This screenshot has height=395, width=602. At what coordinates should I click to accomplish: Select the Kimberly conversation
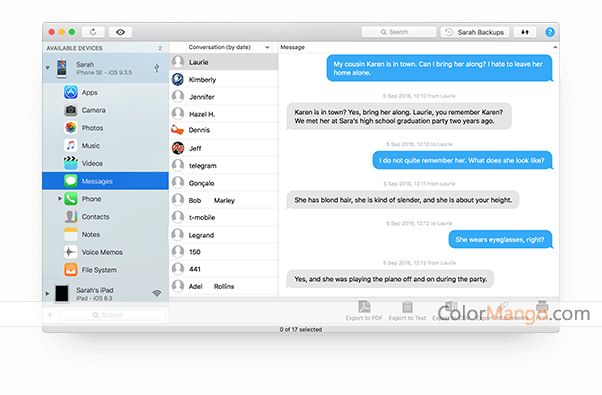(x=223, y=79)
